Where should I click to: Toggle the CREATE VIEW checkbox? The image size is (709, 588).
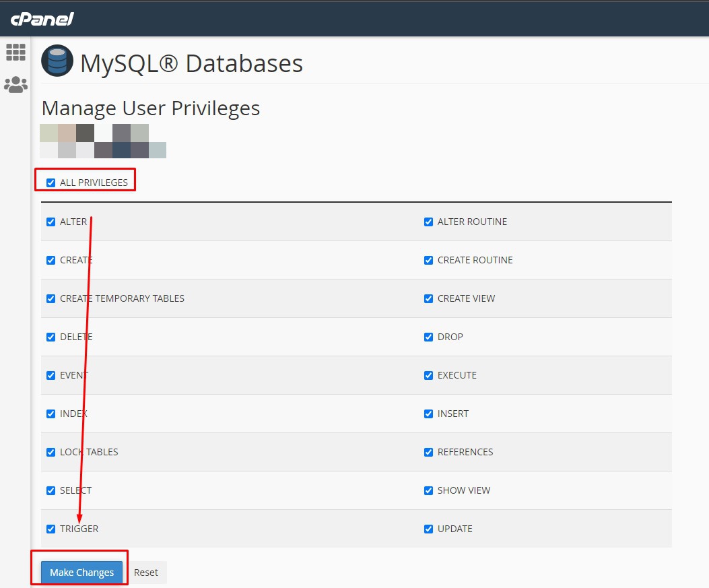pyautogui.click(x=428, y=298)
